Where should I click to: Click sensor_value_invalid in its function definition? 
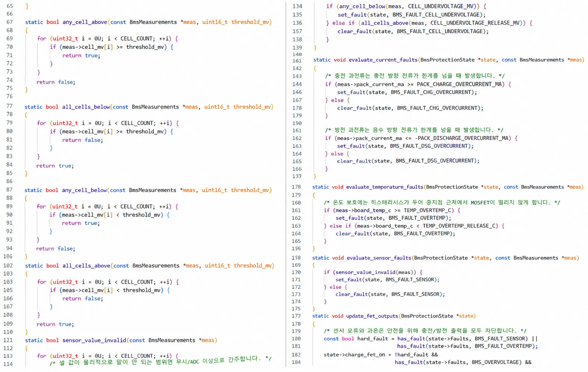point(94,340)
